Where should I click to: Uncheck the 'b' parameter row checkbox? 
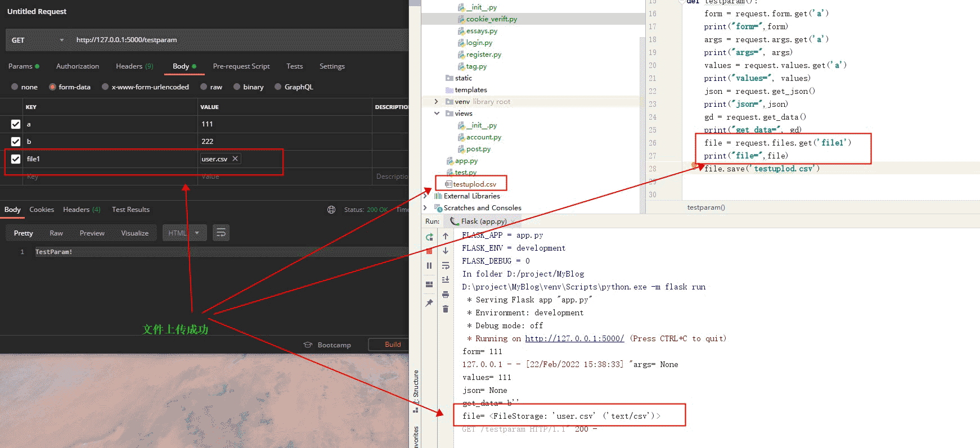point(16,142)
